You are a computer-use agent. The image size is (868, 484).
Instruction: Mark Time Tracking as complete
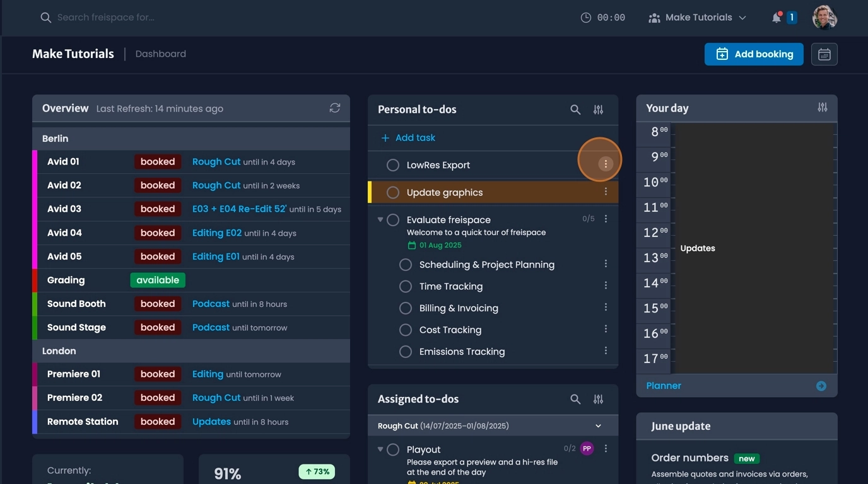tap(406, 286)
